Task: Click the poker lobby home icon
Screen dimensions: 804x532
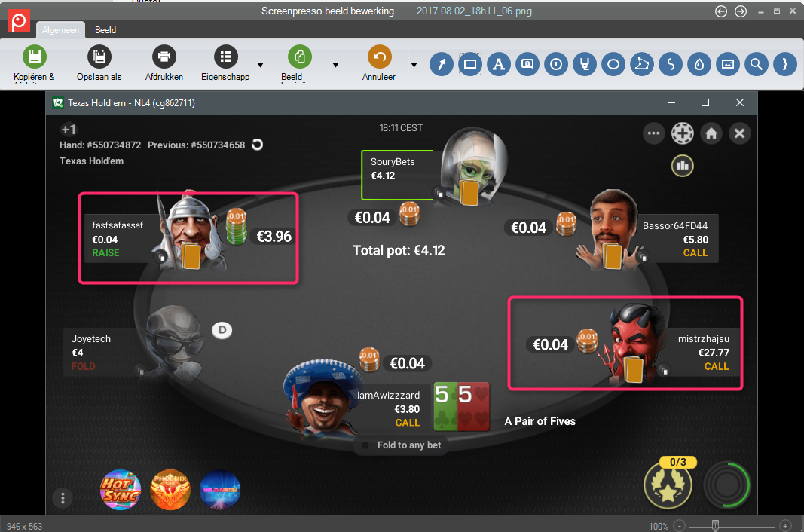Action: click(x=711, y=134)
